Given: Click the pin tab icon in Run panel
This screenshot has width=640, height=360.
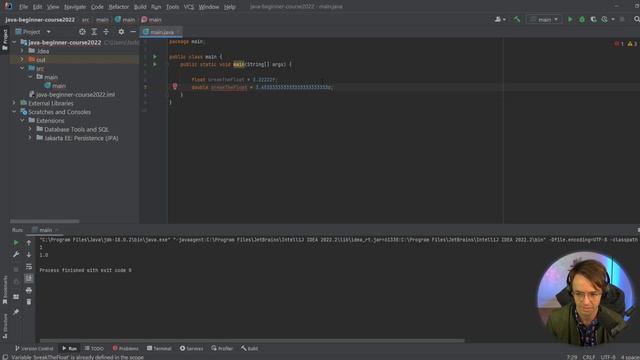Looking at the screenshot, I should (16, 312).
